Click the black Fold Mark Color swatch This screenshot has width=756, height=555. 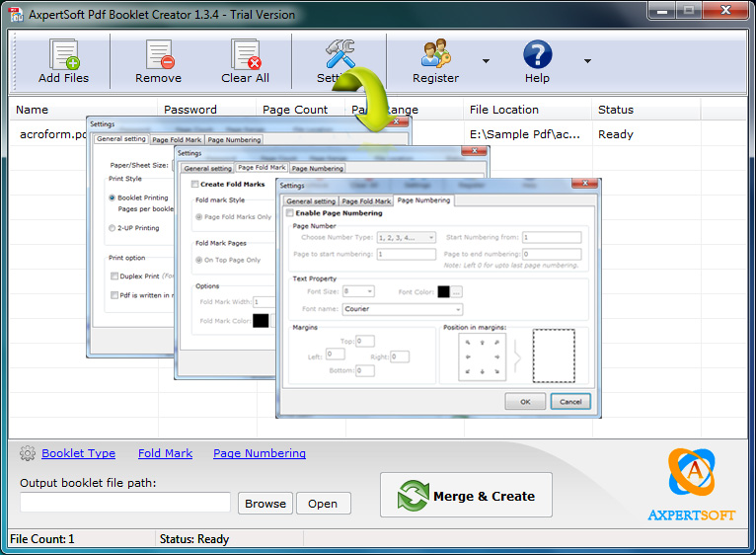pos(261,320)
